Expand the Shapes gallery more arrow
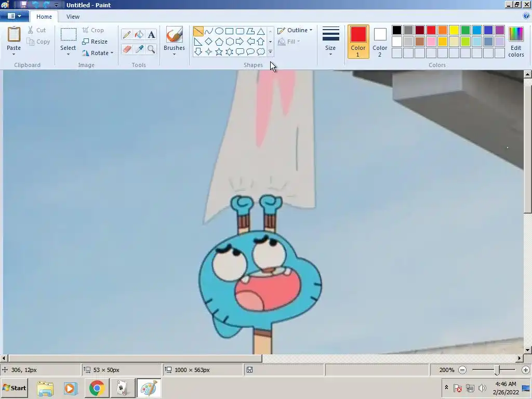The width and height of the screenshot is (532, 399). pyautogui.click(x=270, y=51)
